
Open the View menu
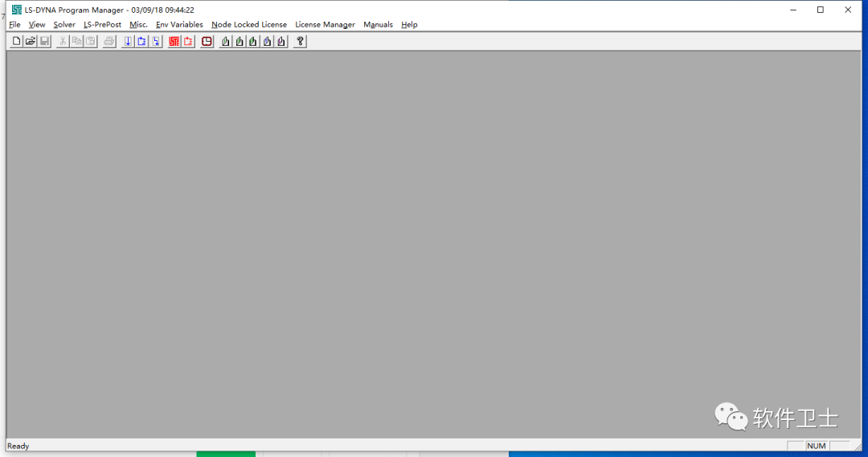click(x=37, y=24)
